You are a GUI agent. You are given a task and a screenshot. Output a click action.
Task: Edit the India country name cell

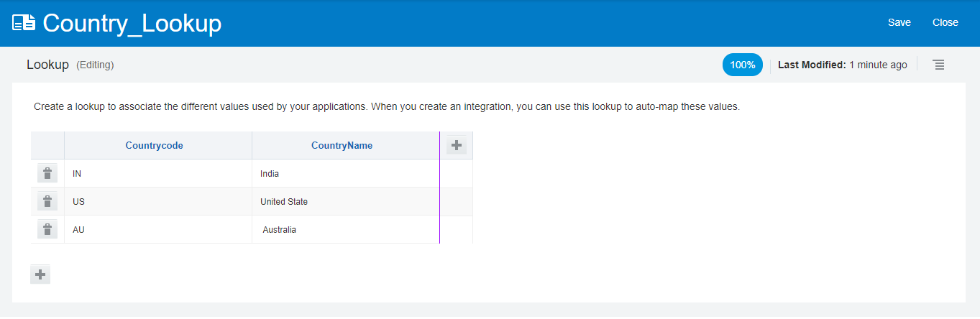[345, 173]
